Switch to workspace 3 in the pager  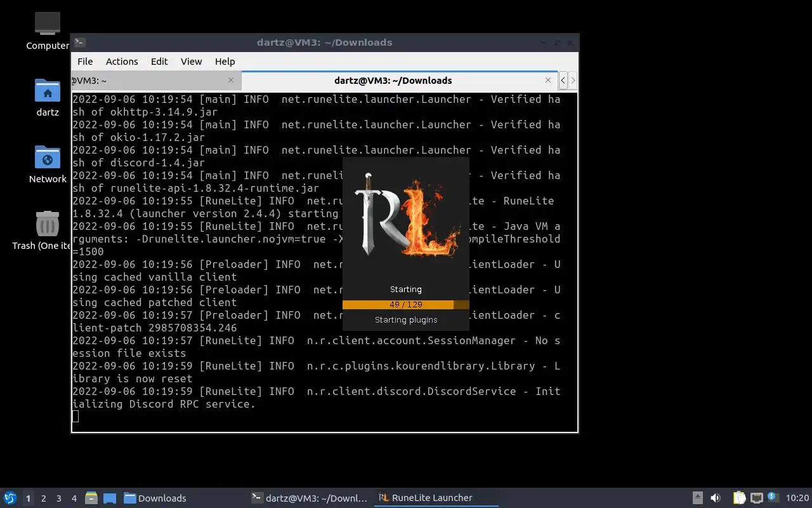point(59,498)
